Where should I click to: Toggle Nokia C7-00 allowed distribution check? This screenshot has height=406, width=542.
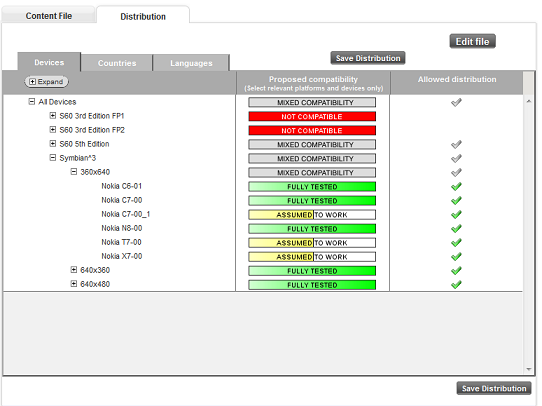point(456,200)
